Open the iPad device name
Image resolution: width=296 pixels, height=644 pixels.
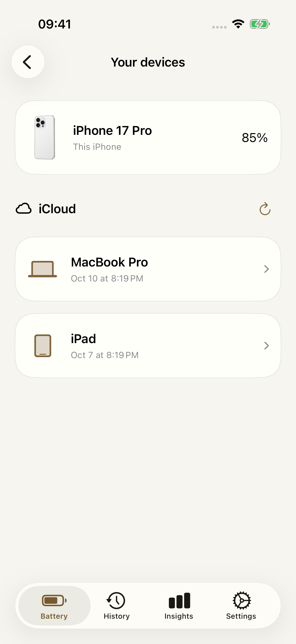(x=83, y=339)
